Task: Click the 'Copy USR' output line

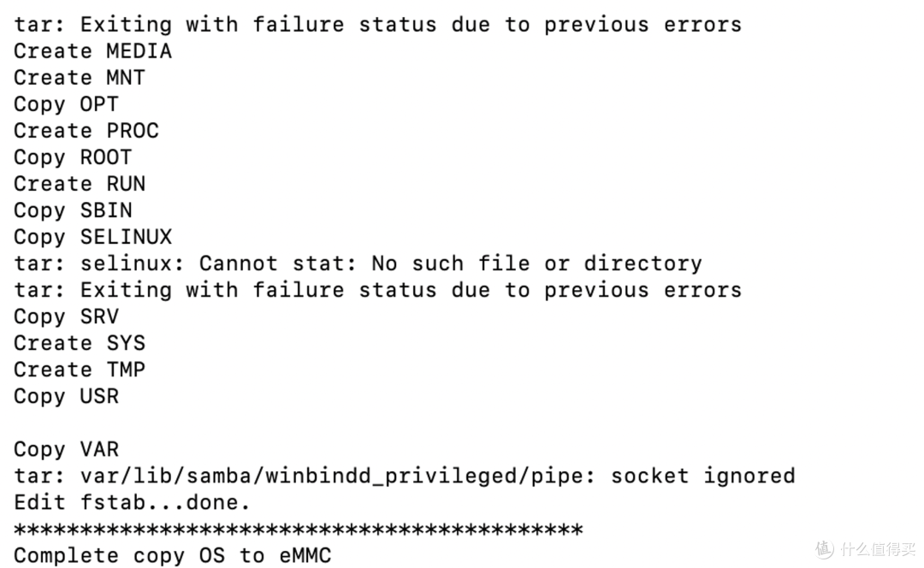Action: click(x=66, y=397)
